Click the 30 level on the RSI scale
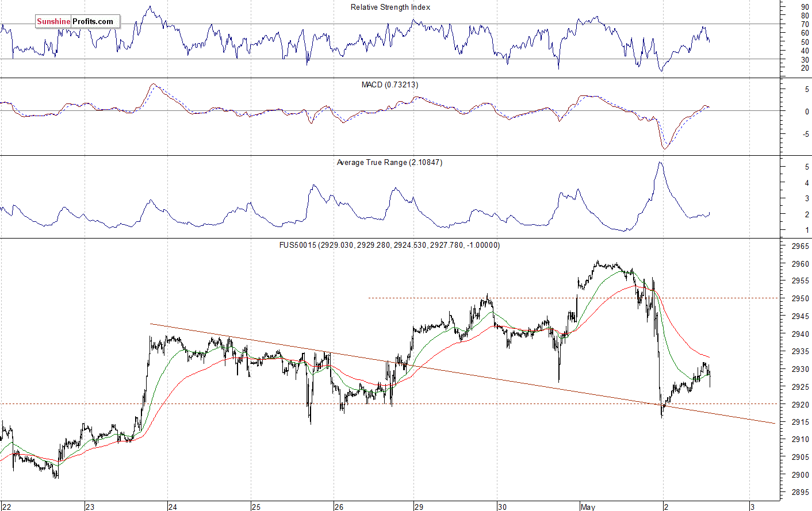This screenshot has width=812, height=511. [x=805, y=60]
